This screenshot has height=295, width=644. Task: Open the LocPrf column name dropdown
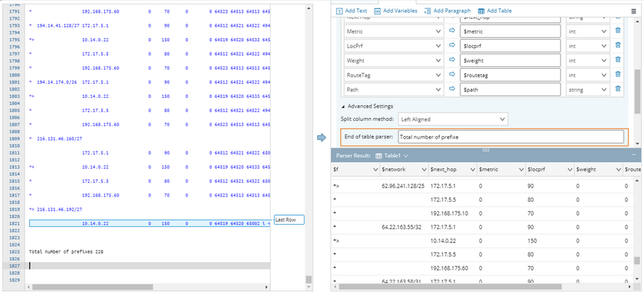click(x=394, y=46)
